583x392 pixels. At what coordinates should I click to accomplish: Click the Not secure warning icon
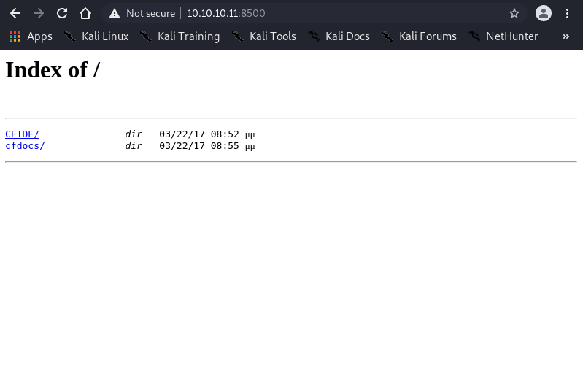[115, 13]
